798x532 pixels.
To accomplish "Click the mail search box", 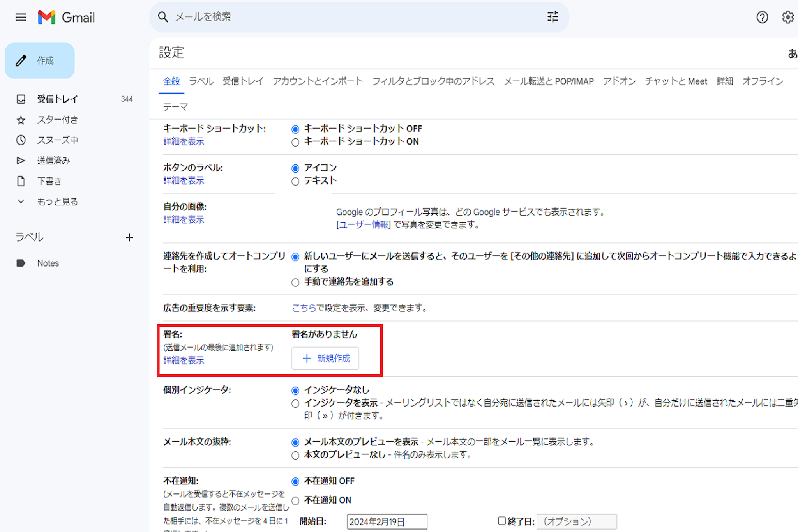I will (x=351, y=17).
